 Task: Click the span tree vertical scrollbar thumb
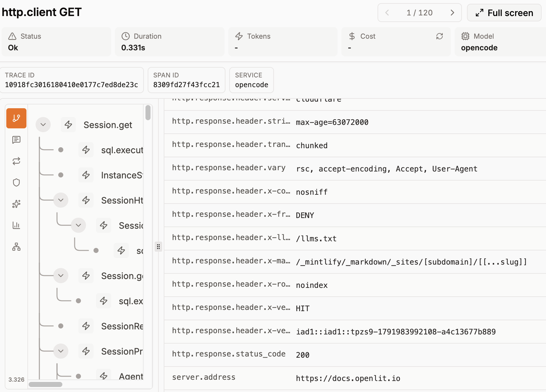click(x=148, y=113)
